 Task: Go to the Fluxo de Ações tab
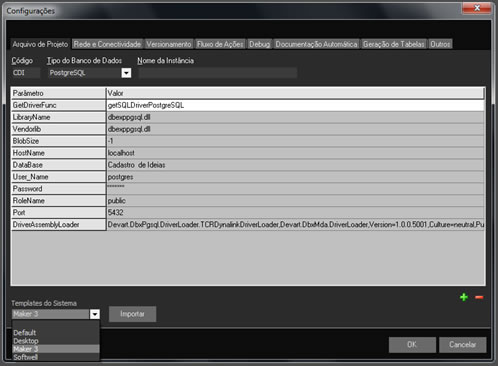pyautogui.click(x=220, y=44)
